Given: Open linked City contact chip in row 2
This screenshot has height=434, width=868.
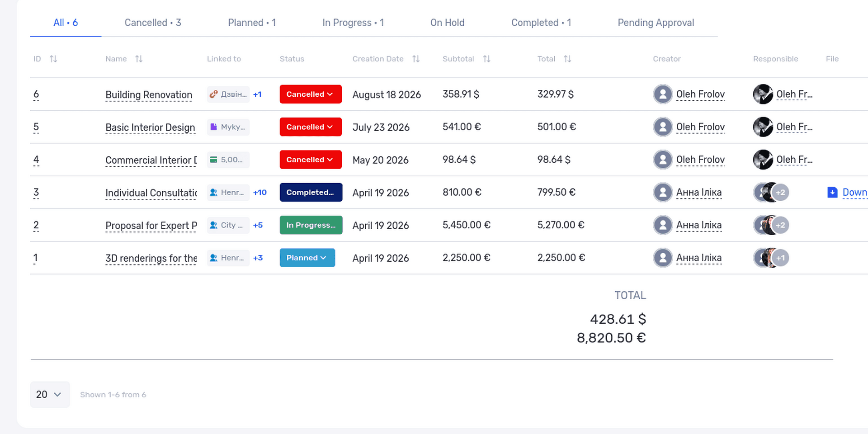Looking at the screenshot, I should 228,225.
